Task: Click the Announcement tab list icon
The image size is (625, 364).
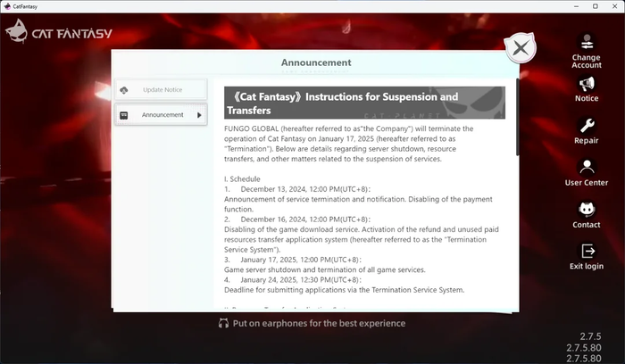Action: click(124, 115)
